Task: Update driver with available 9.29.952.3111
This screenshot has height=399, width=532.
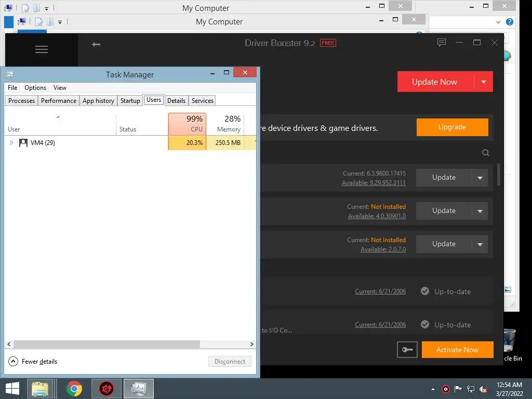Action: coord(444,178)
